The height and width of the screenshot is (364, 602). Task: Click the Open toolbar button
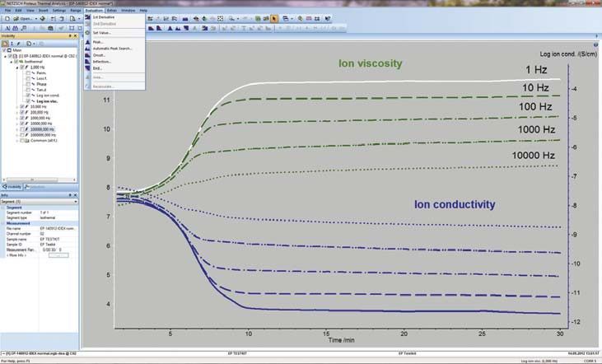pyautogui.click(x=22, y=18)
